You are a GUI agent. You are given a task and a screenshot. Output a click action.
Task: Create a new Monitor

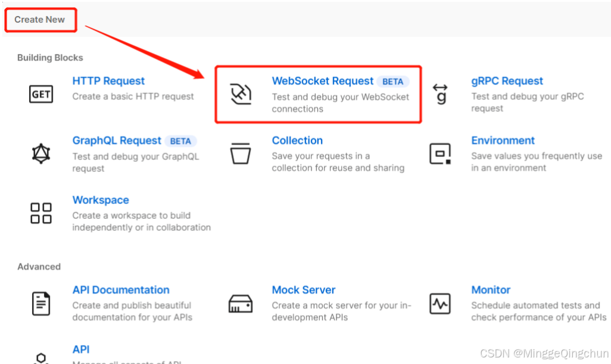pyautogui.click(x=491, y=290)
